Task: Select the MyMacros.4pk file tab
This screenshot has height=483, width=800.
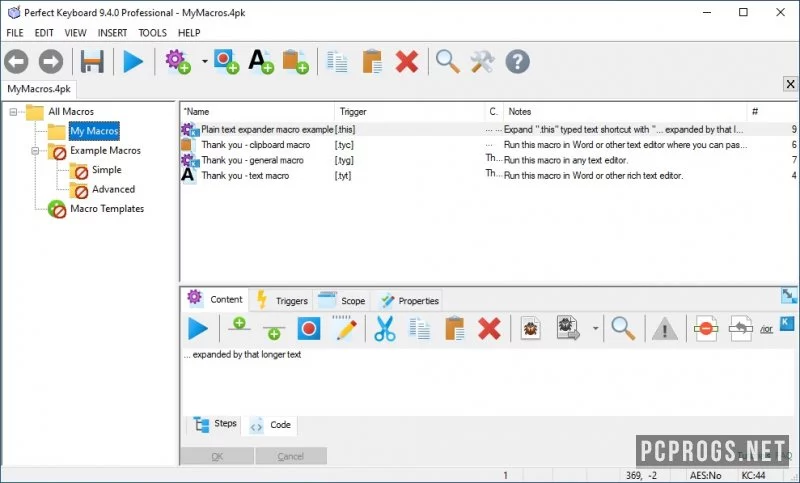Action: [39, 89]
